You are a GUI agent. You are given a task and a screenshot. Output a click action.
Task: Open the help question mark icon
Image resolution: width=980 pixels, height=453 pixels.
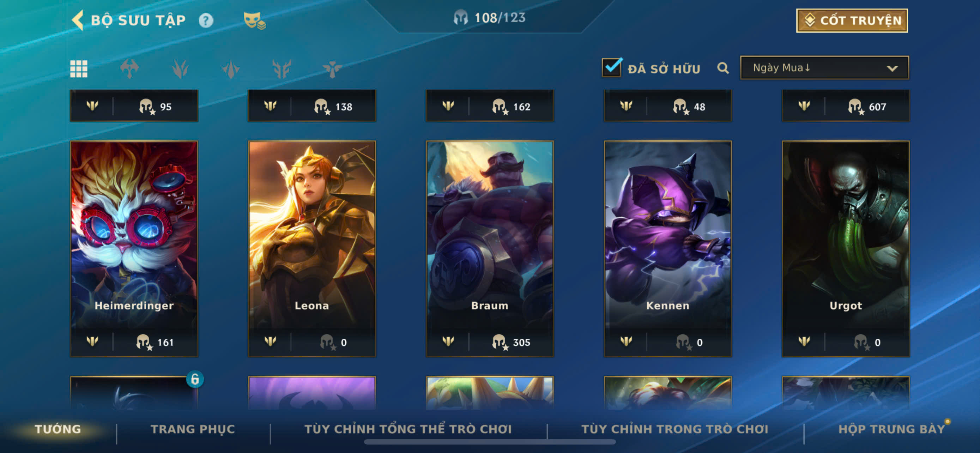206,20
